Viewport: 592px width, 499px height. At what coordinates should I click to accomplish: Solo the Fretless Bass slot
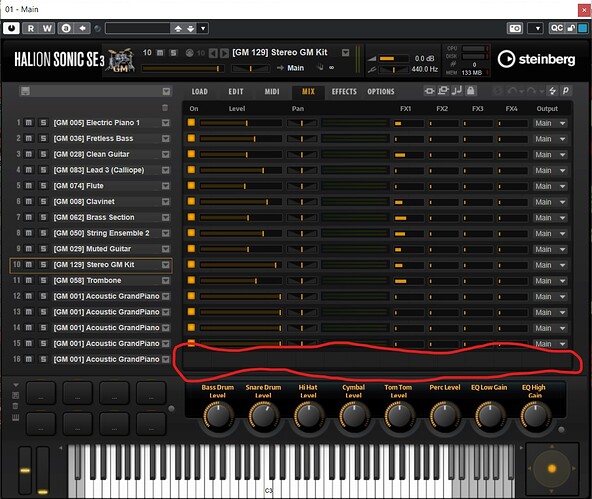[43, 139]
